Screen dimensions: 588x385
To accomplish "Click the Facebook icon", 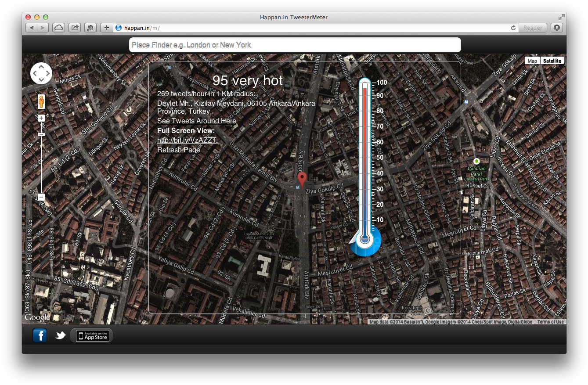I will pyautogui.click(x=40, y=335).
